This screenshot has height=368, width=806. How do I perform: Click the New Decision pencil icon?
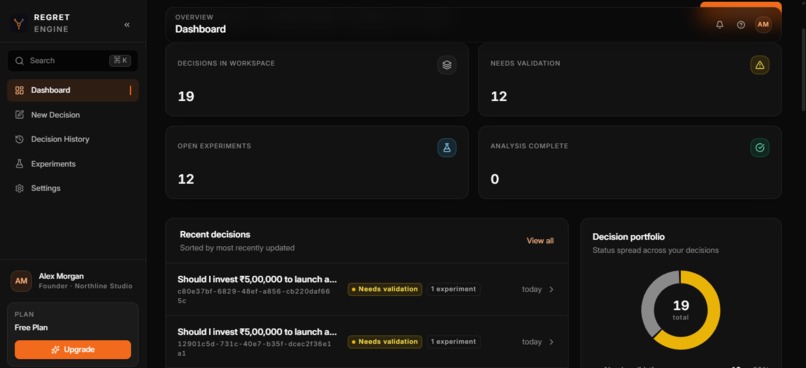pyautogui.click(x=20, y=115)
